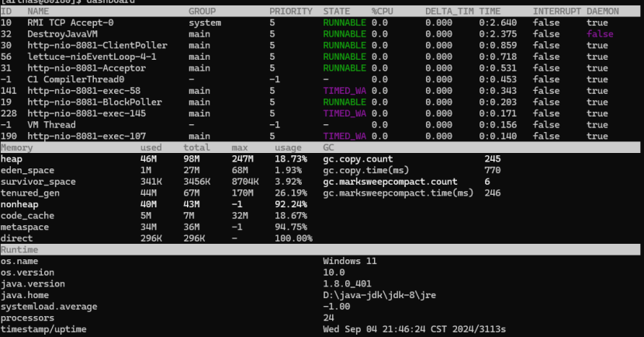Image resolution: width=644 pixels, height=337 pixels.
Task: Select the 'VM Thread' name
Action: point(51,125)
